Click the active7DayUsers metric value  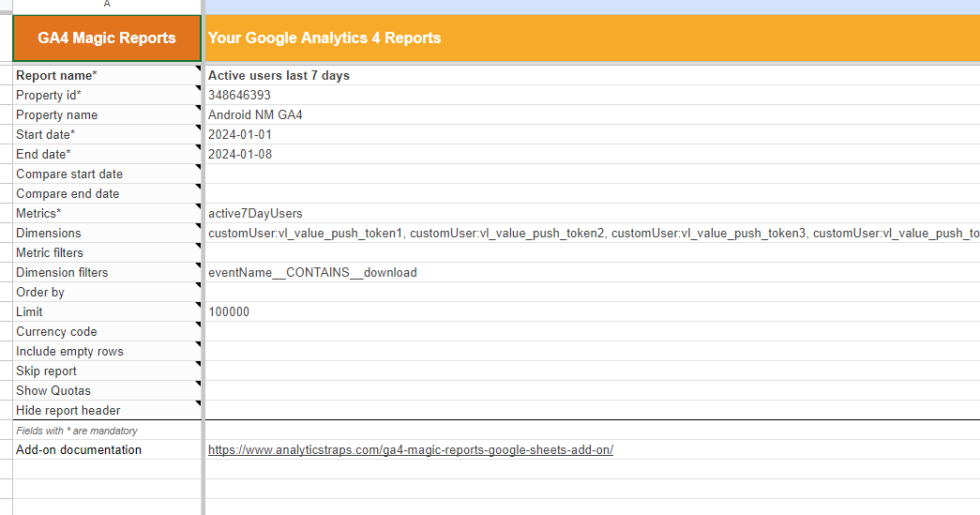tap(593, 213)
